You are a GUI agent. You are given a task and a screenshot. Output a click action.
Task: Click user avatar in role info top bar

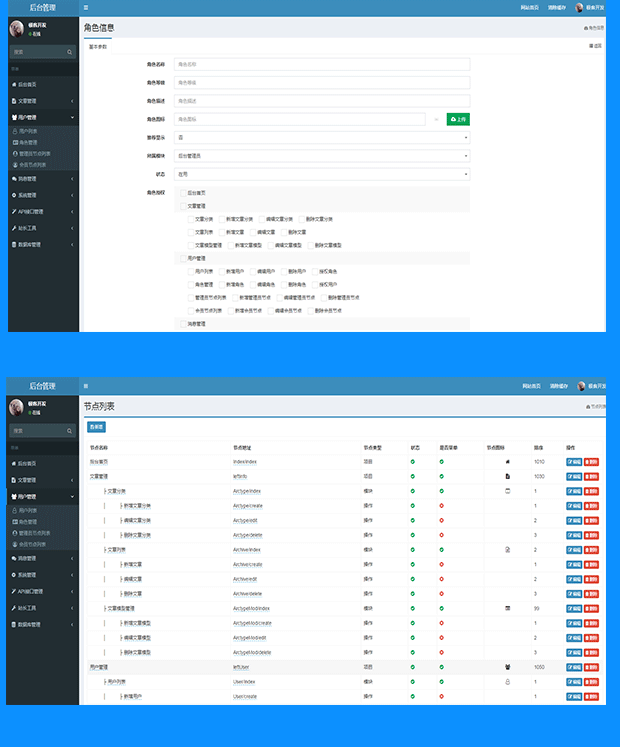pos(579,8)
